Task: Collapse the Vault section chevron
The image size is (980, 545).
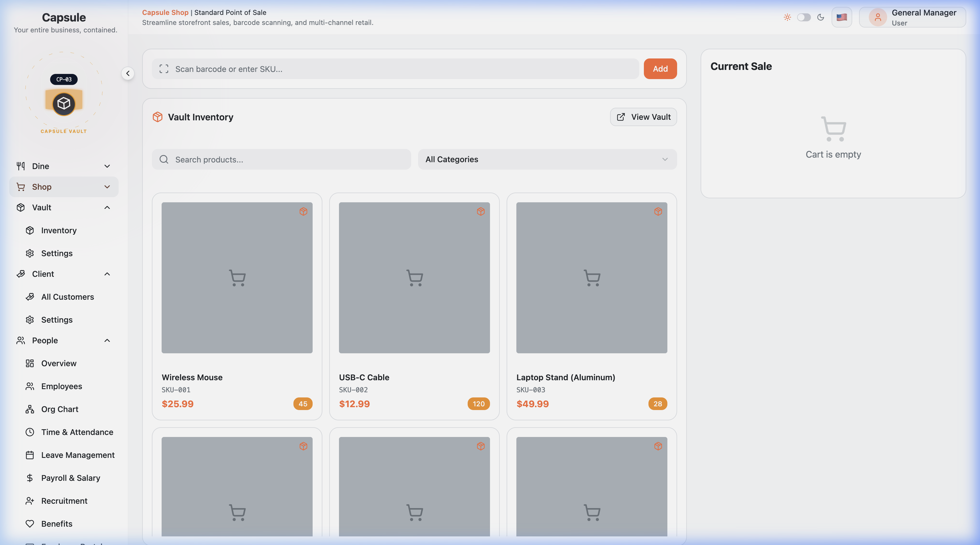Action: [107, 207]
